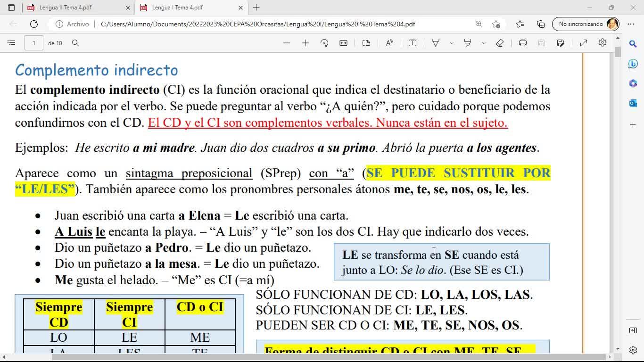Open the Collections panel
The image size is (644, 362).
coord(541,24)
